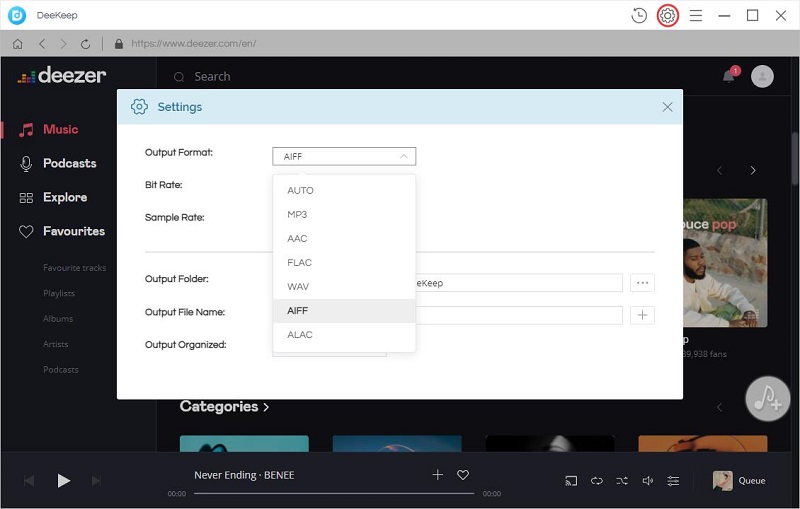This screenshot has height=509, width=800.
Task: Click the floating add music button
Action: 767,399
